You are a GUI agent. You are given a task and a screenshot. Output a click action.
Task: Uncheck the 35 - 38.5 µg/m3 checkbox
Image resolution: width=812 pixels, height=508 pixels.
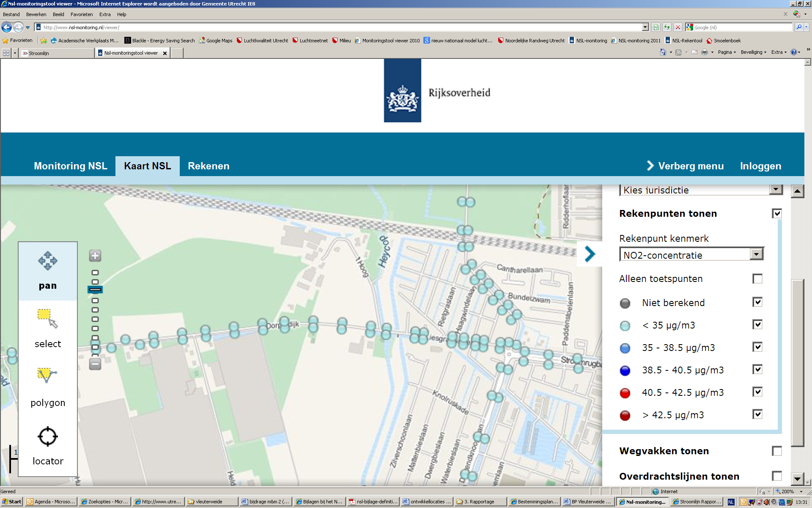(757, 347)
